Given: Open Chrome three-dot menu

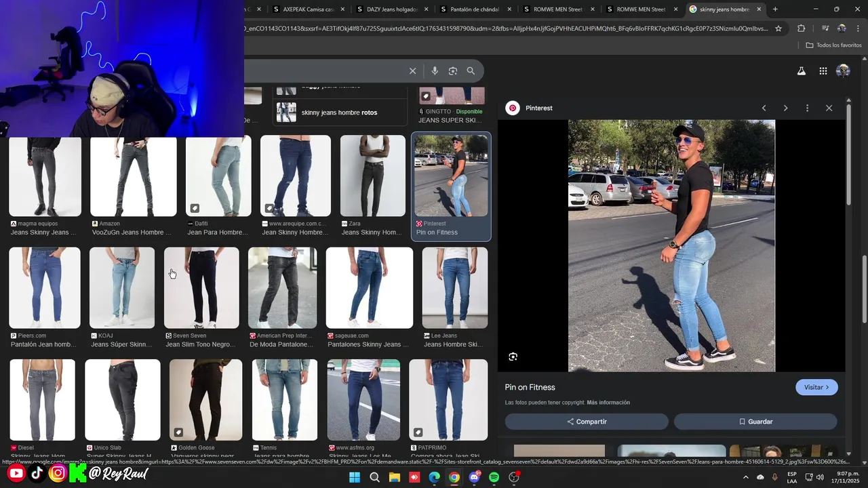Looking at the screenshot, I should click(858, 28).
